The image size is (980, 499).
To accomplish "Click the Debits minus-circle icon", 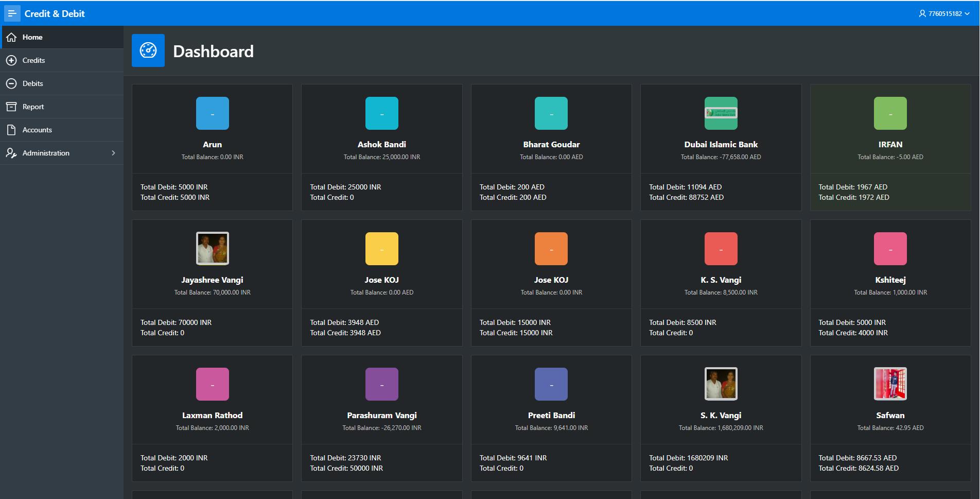I will tap(11, 83).
